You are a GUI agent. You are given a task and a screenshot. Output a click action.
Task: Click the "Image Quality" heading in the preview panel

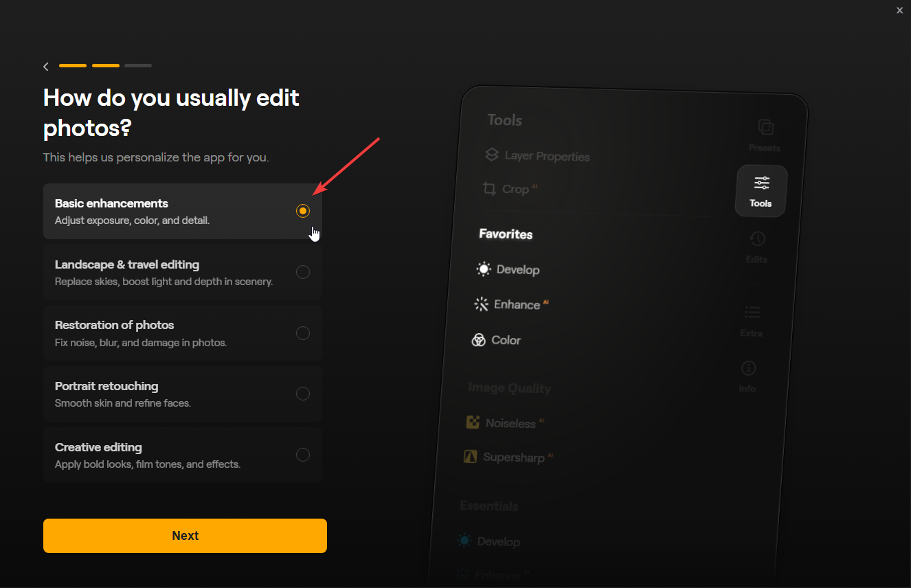pyautogui.click(x=510, y=388)
